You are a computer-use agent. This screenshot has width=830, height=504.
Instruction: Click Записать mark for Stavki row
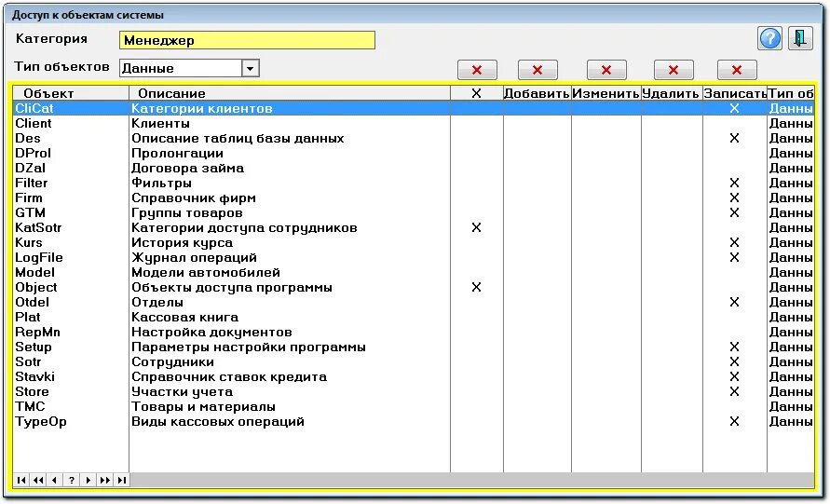click(x=734, y=377)
